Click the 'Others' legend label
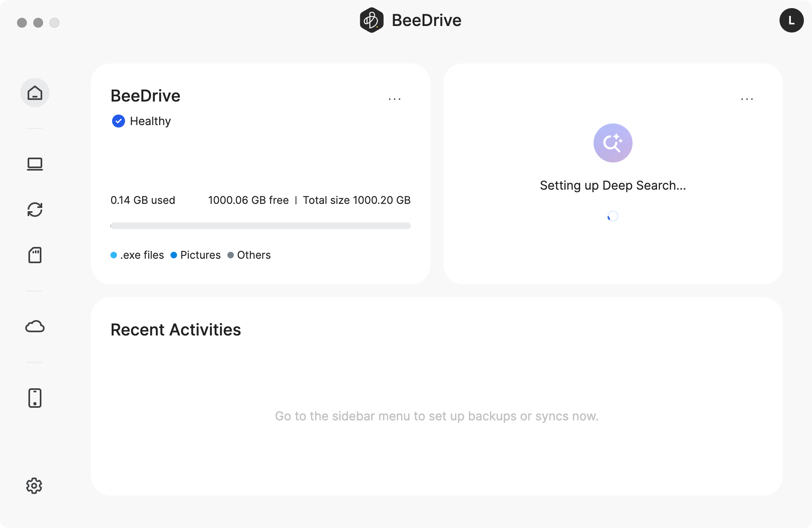The width and height of the screenshot is (812, 528). point(254,255)
